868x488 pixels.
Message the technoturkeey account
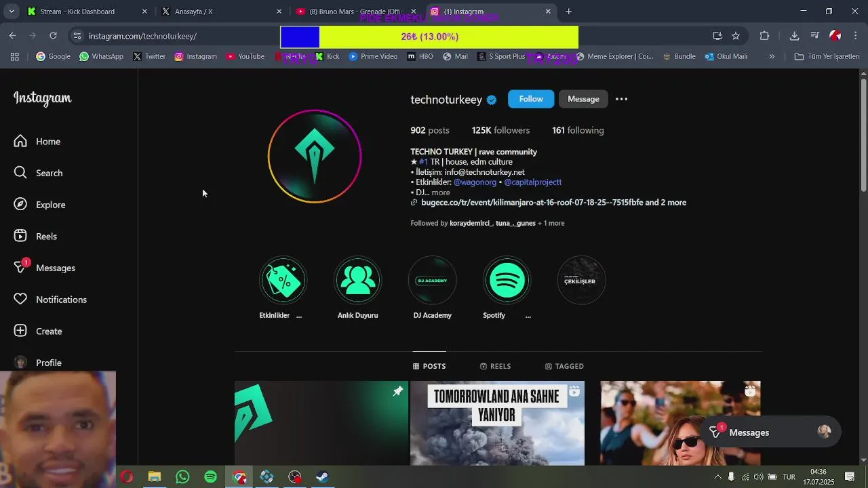[583, 99]
